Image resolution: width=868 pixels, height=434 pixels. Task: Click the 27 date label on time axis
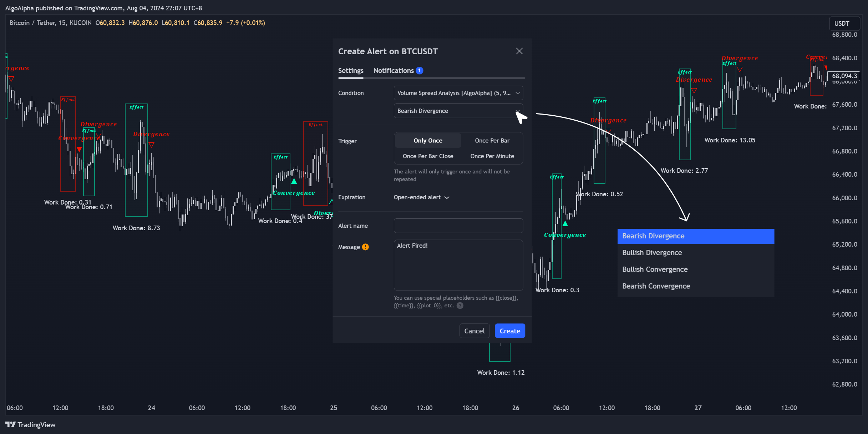point(698,408)
